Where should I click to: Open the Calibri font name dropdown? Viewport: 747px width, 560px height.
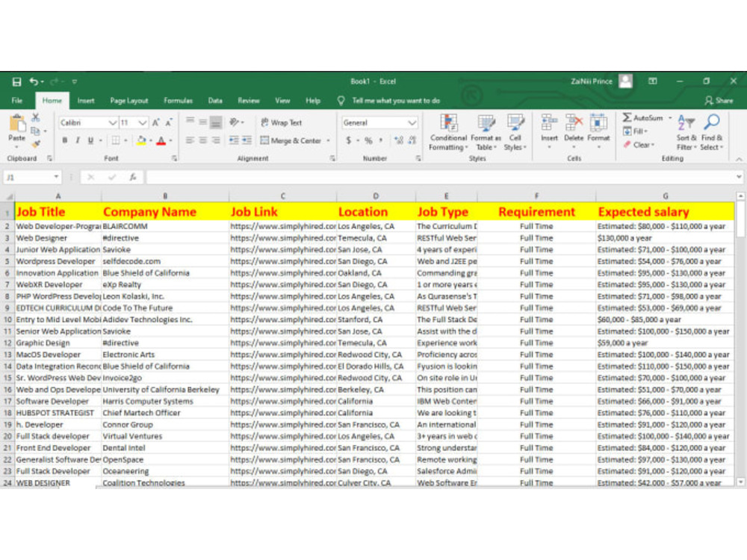coord(113,123)
